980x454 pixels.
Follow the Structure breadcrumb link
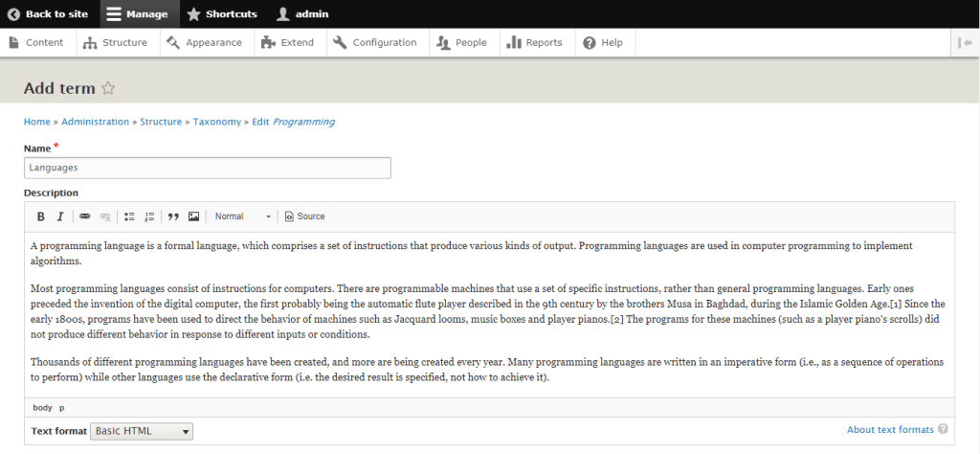pyautogui.click(x=161, y=122)
